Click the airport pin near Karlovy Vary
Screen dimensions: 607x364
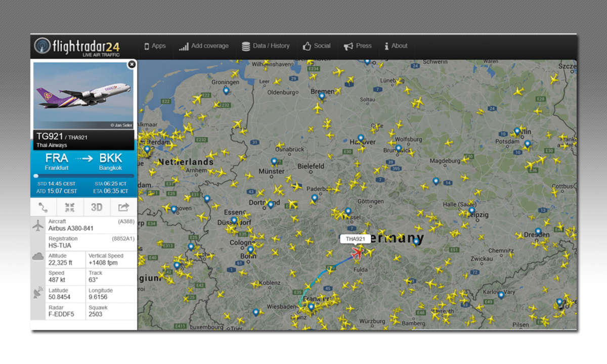coord(501,295)
